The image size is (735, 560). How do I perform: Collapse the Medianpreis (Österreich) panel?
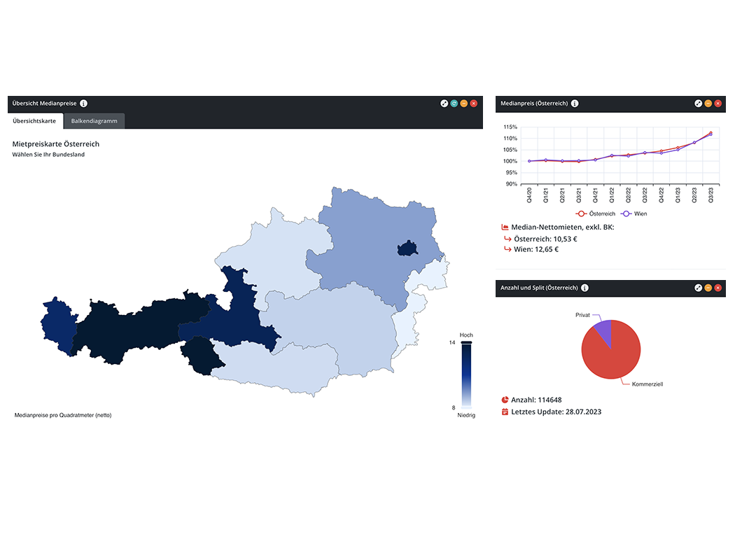click(x=708, y=104)
